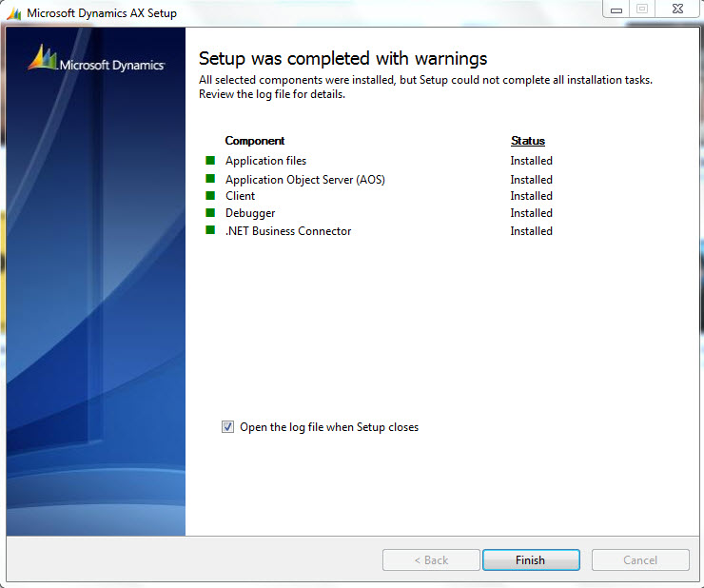Click the Cancel button
This screenshot has height=588, width=704.
point(640,559)
